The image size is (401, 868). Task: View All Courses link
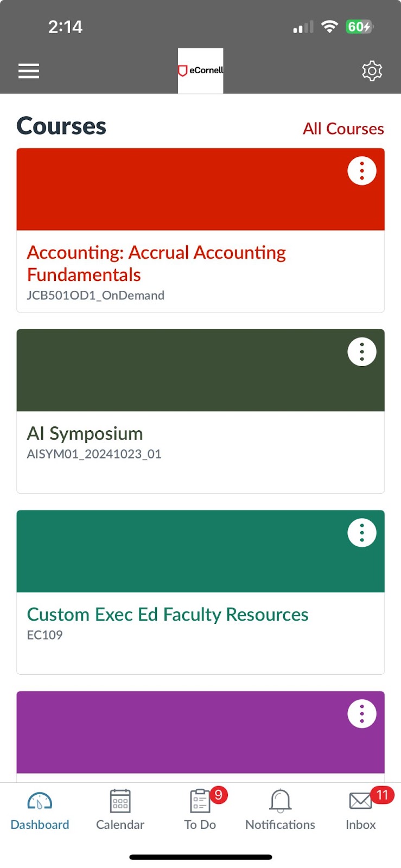pos(343,129)
